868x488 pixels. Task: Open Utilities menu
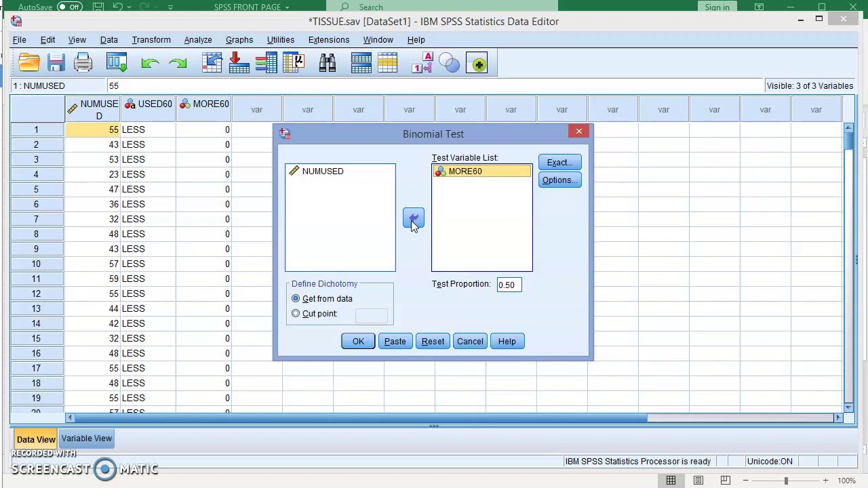pos(281,40)
